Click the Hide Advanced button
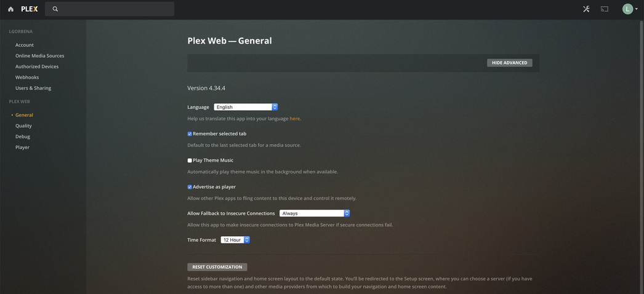This screenshot has width=644, height=294. (x=509, y=63)
